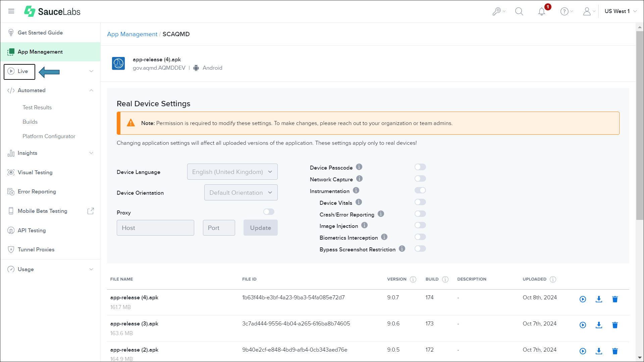Click the Update proxy button
The height and width of the screenshot is (362, 644).
coord(260,228)
